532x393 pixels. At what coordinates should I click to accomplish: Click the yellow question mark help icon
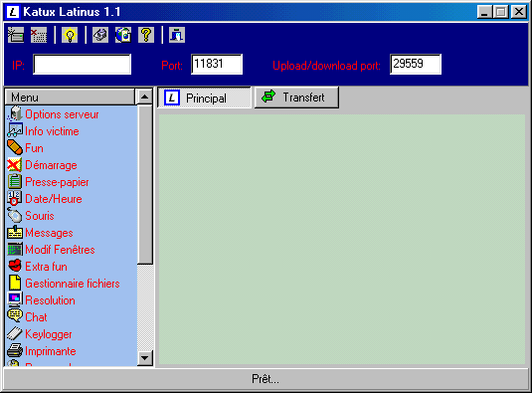[146, 35]
